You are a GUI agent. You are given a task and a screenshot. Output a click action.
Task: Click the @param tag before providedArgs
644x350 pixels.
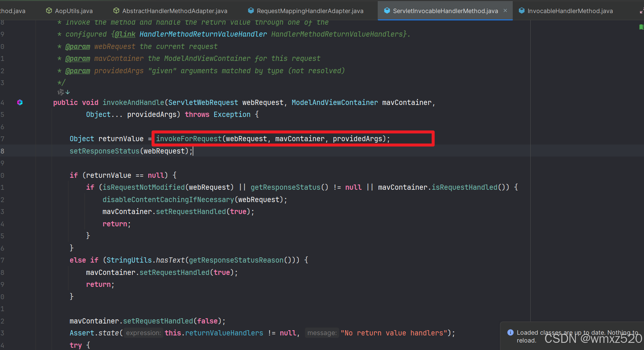(x=78, y=71)
